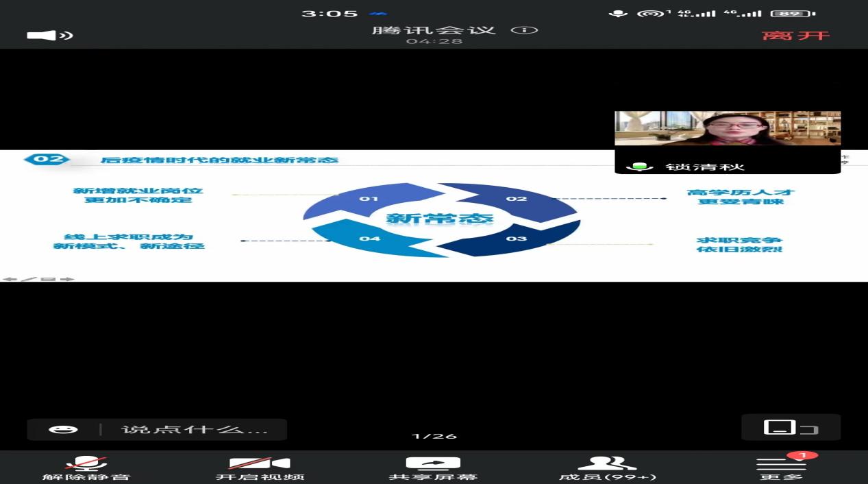Screen dimensions: 868x484
Task: Select 锁清秋's video thumbnail
Action: [x=727, y=129]
